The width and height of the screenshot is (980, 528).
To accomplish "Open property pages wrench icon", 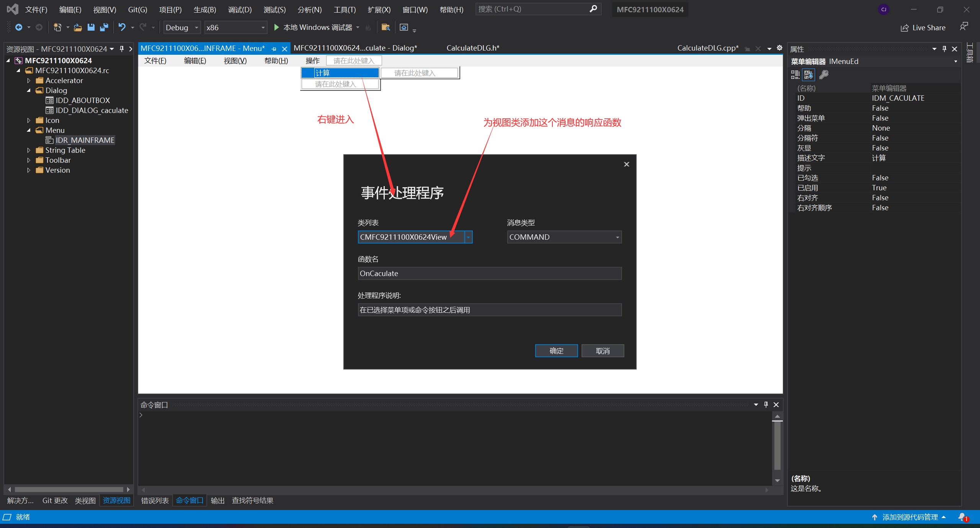I will (x=824, y=75).
